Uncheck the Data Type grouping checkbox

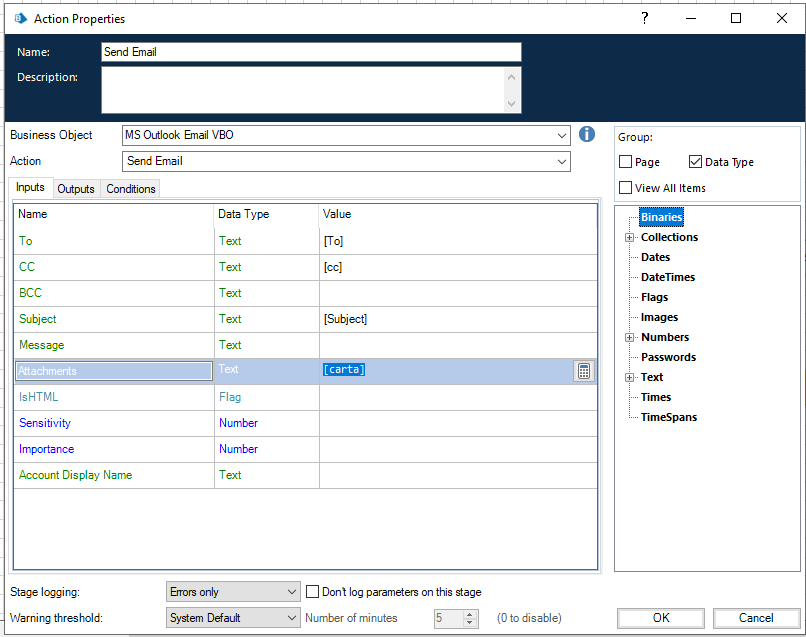tap(693, 161)
